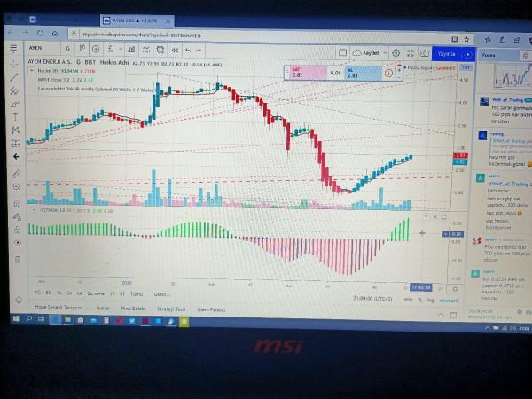The height and width of the screenshot is (399, 532).
Task: Click the undo arrow in top toolbar
Action: coord(188,51)
